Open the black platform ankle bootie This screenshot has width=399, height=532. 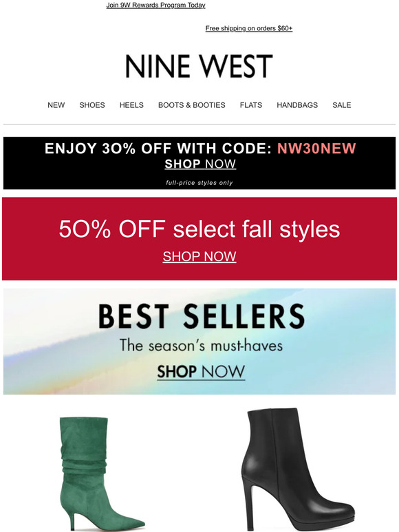pos(298,469)
